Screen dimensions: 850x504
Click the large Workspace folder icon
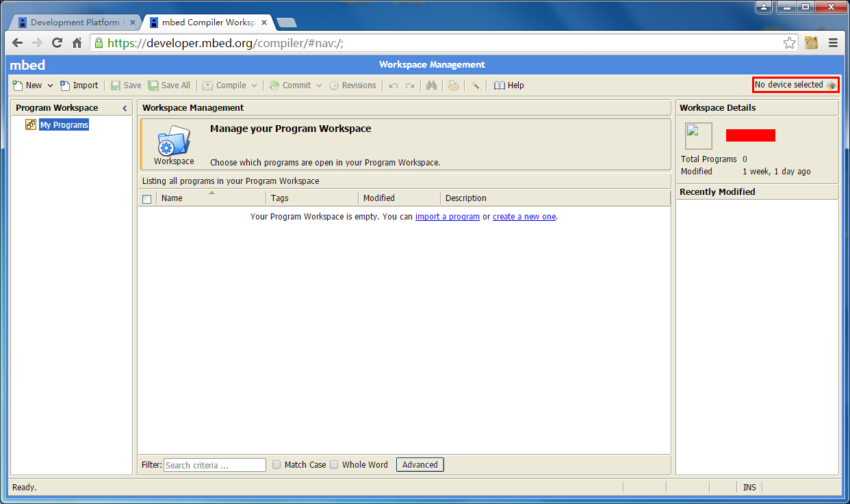[174, 141]
